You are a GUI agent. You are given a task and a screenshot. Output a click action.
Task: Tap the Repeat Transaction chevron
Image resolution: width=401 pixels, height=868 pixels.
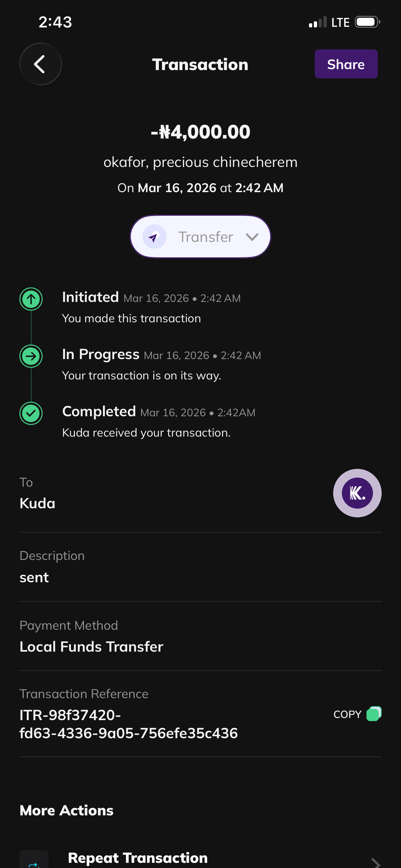[375, 862]
